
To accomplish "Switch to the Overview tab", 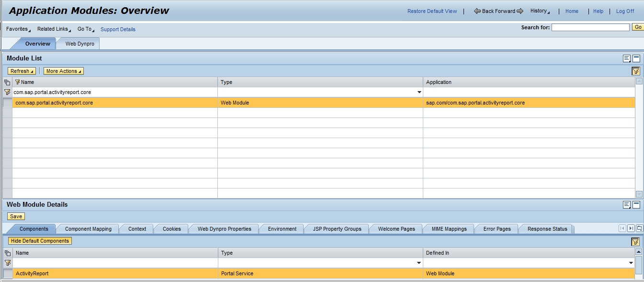I will click(37, 44).
